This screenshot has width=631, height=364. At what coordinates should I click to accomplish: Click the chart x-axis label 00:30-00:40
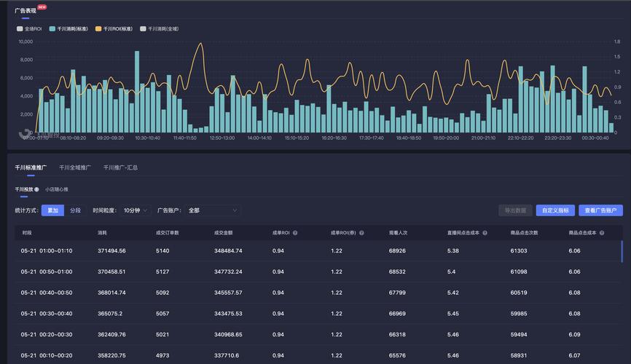(x=595, y=138)
